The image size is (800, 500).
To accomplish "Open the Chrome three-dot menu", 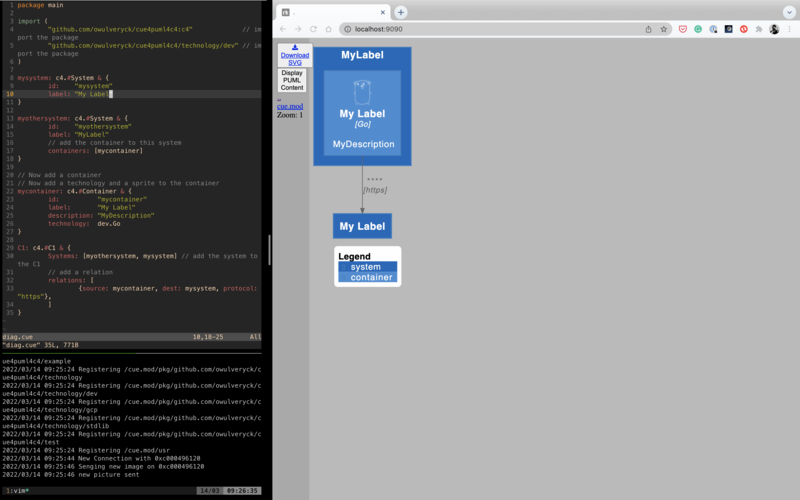I will coord(789,29).
